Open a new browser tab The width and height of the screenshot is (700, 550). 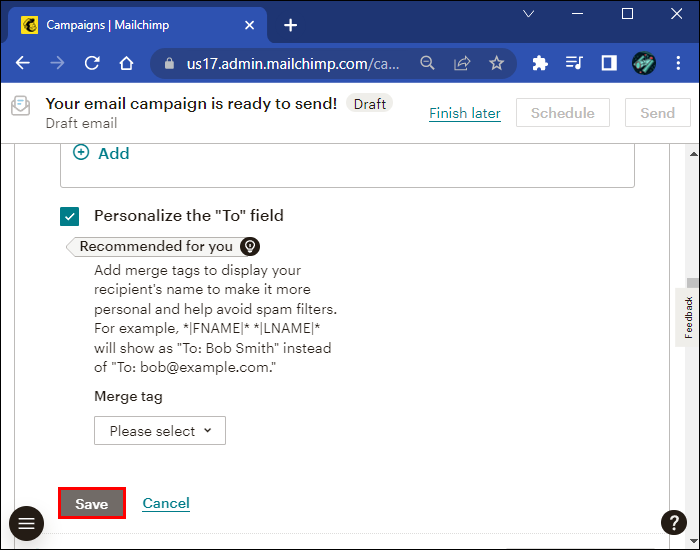(290, 25)
